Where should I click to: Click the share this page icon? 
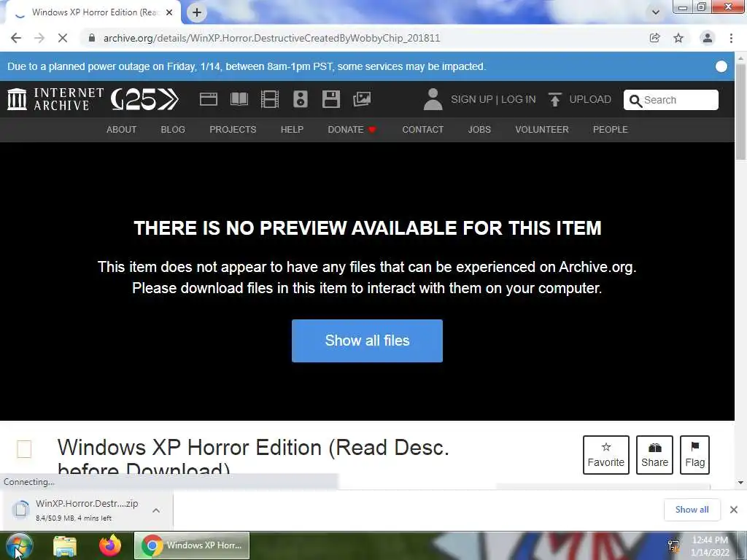[x=654, y=38]
